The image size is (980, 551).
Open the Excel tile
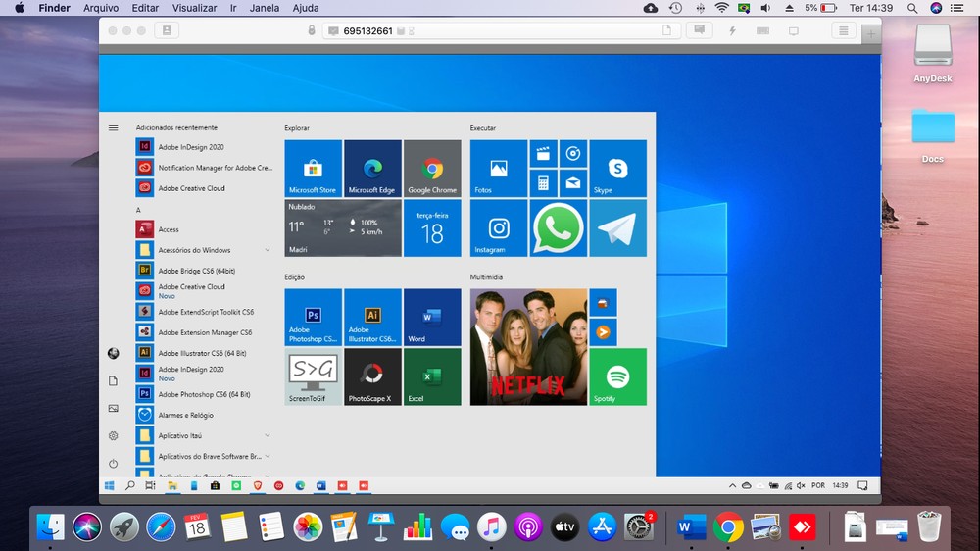(x=432, y=376)
